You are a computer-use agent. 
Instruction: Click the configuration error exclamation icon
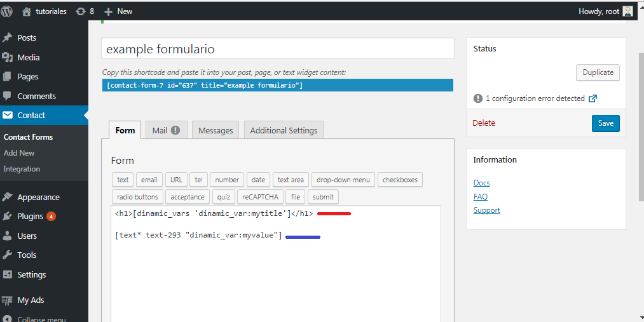(x=478, y=98)
